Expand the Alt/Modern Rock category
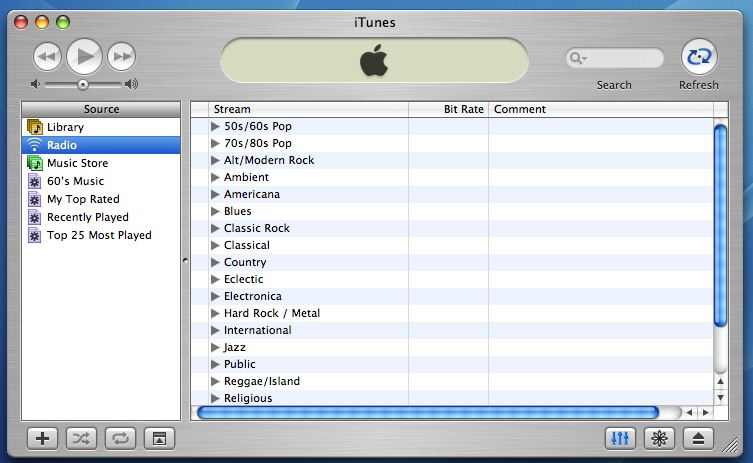The image size is (753, 463). click(x=215, y=160)
